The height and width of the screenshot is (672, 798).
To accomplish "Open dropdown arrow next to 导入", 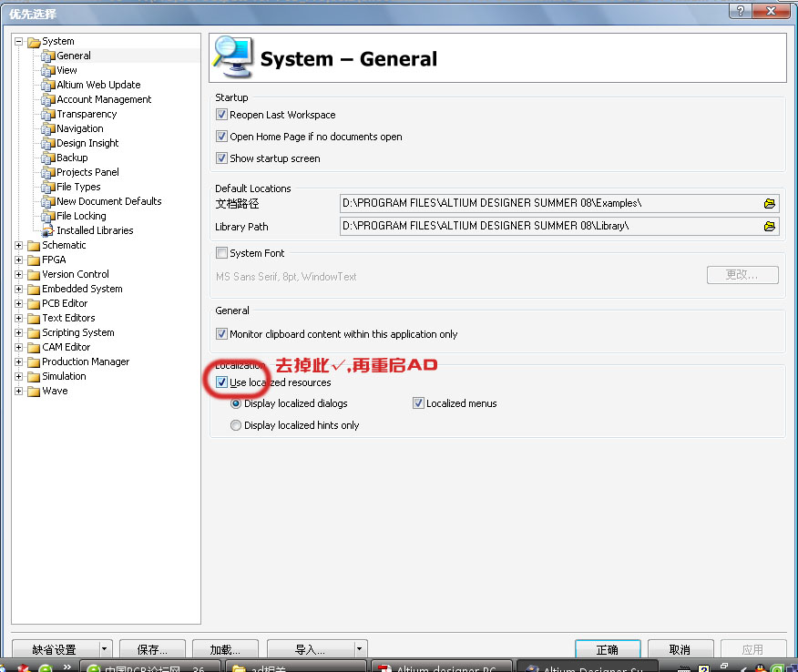I will tap(359, 649).
